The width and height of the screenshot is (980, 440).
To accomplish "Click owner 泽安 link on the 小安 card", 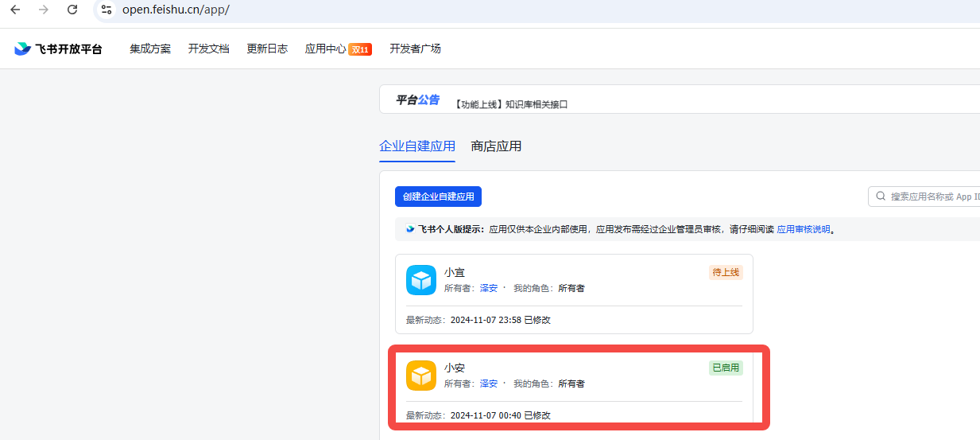I will pyautogui.click(x=489, y=384).
